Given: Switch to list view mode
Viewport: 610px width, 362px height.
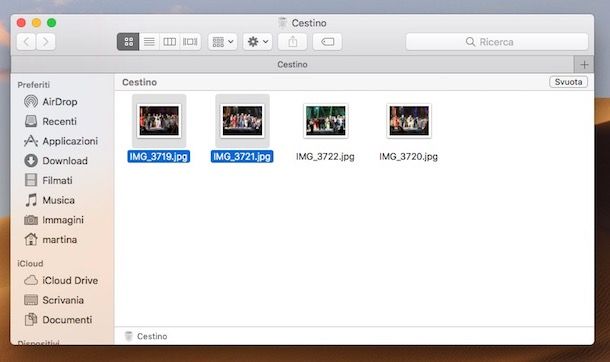Looking at the screenshot, I should pyautogui.click(x=149, y=42).
